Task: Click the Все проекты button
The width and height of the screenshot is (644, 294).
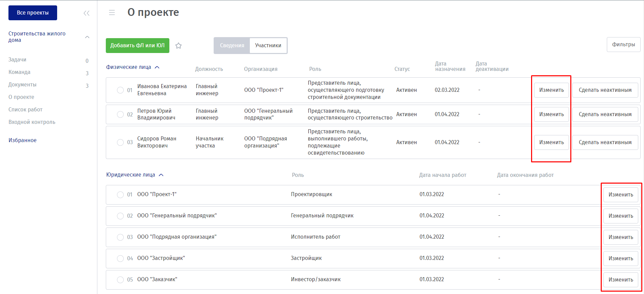Action: 33,13
